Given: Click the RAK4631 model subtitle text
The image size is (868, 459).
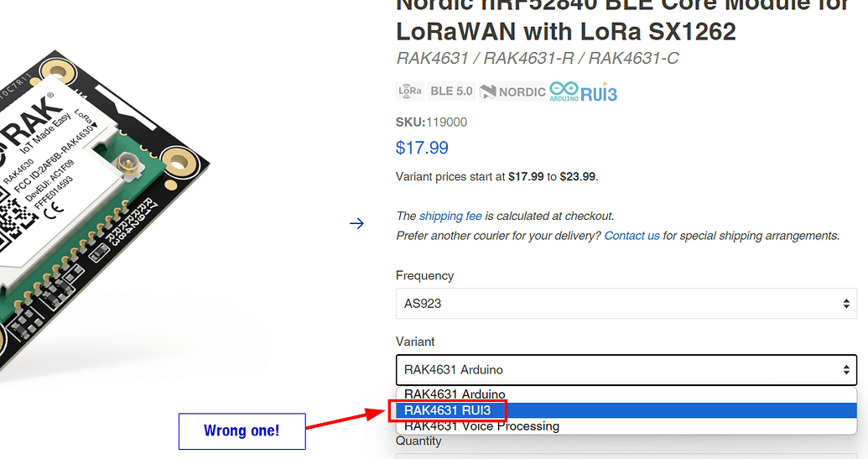Looking at the screenshot, I should 537,58.
